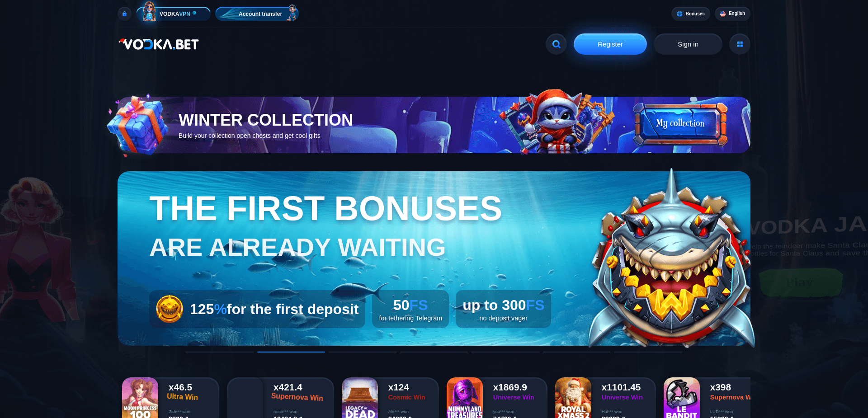Open the VODKAVPN link
Viewport: 868px width, 418px height.
pos(174,14)
